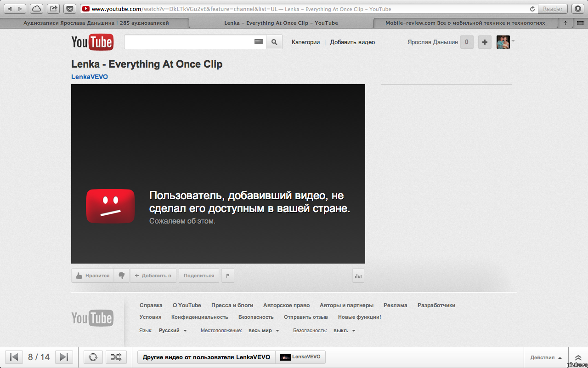The width and height of the screenshot is (588, 368).
Task: Open the LenkaVEVO channel link
Action: (x=90, y=77)
